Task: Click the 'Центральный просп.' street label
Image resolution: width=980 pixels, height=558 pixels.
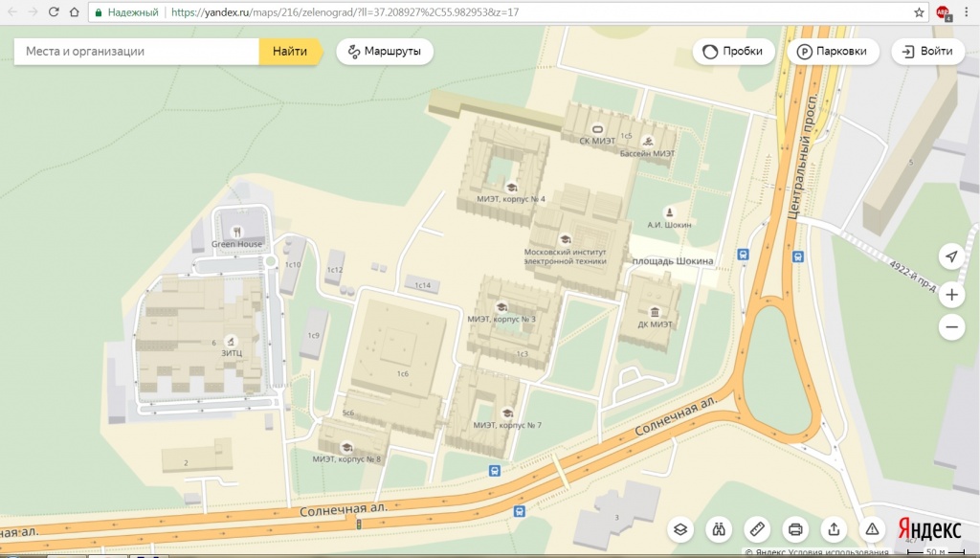Action: pos(803,157)
